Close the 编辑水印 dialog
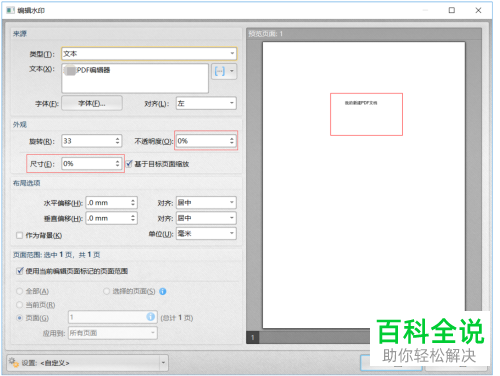 478,10
